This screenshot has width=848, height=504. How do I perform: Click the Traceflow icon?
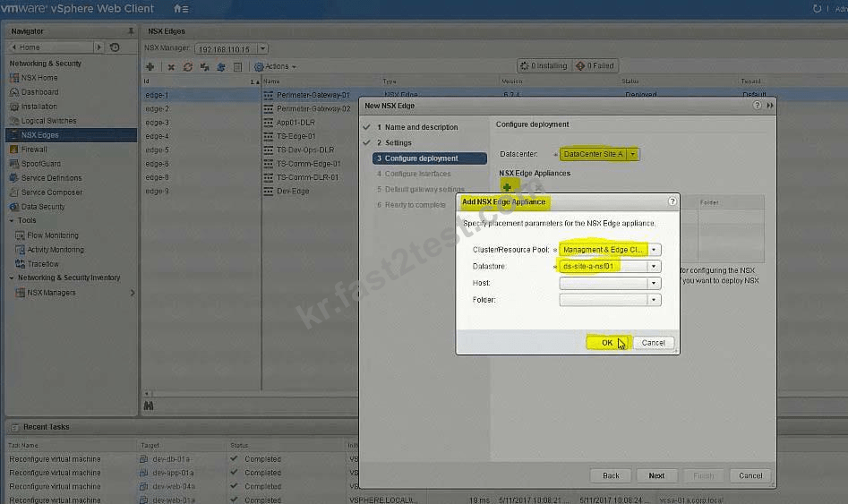(21, 264)
